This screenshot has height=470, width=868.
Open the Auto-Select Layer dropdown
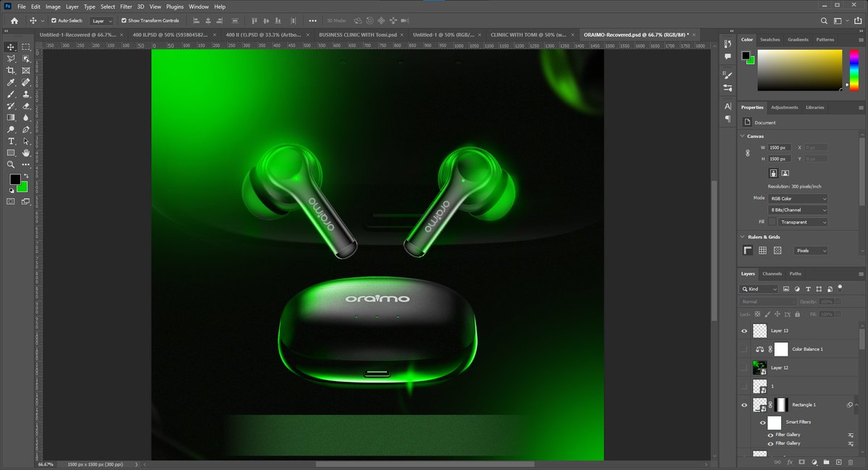click(101, 21)
